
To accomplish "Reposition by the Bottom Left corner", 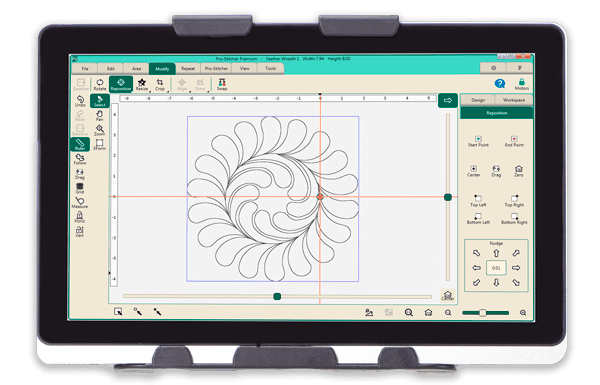I will [478, 219].
